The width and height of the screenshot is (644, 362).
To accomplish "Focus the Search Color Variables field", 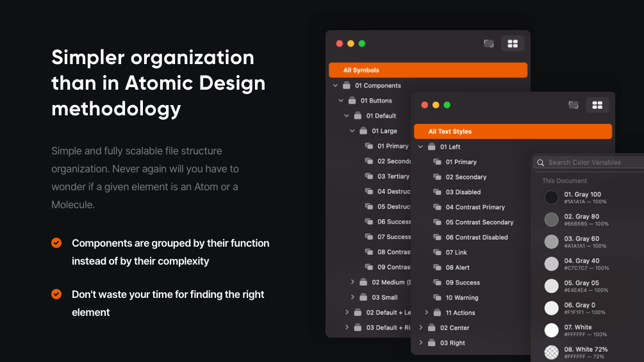I will point(589,163).
